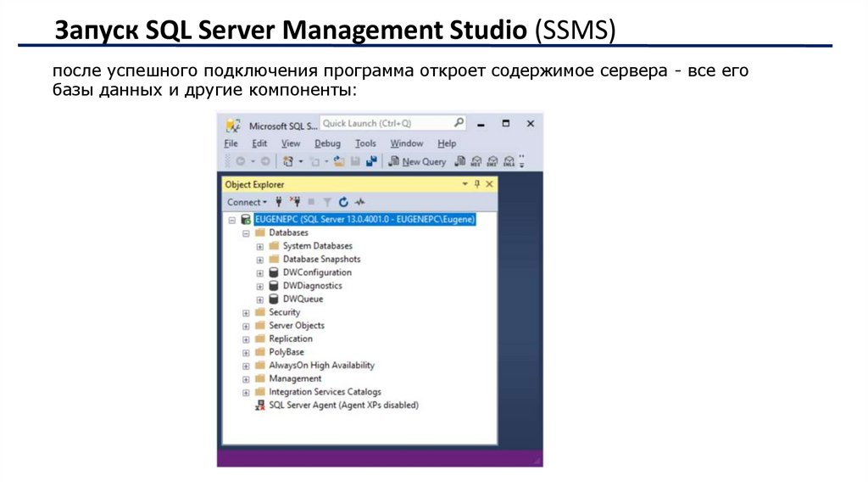Select the PolyBase folder
The image size is (868, 487).
pos(287,352)
